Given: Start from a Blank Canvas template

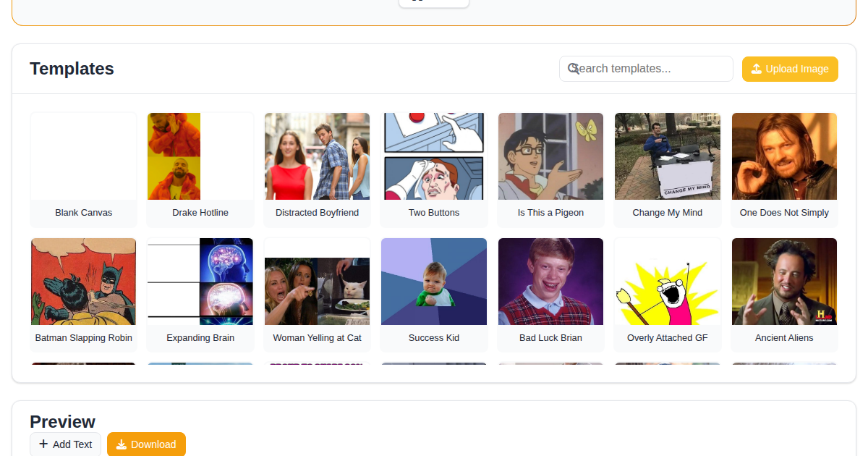Looking at the screenshot, I should point(83,169).
